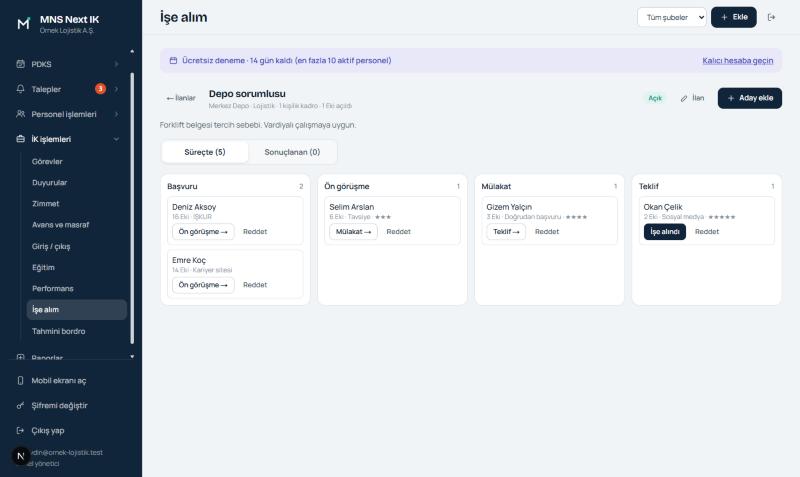Screen dimensions: 800x477
Task: Click Okan Çelik's five-star rating
Action: [722, 217]
